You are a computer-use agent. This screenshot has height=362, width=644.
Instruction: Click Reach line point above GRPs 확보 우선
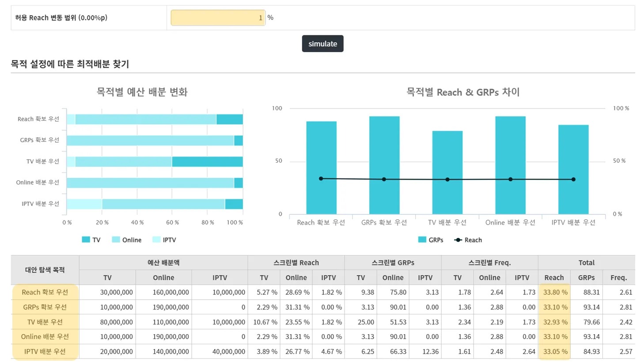[x=384, y=179]
